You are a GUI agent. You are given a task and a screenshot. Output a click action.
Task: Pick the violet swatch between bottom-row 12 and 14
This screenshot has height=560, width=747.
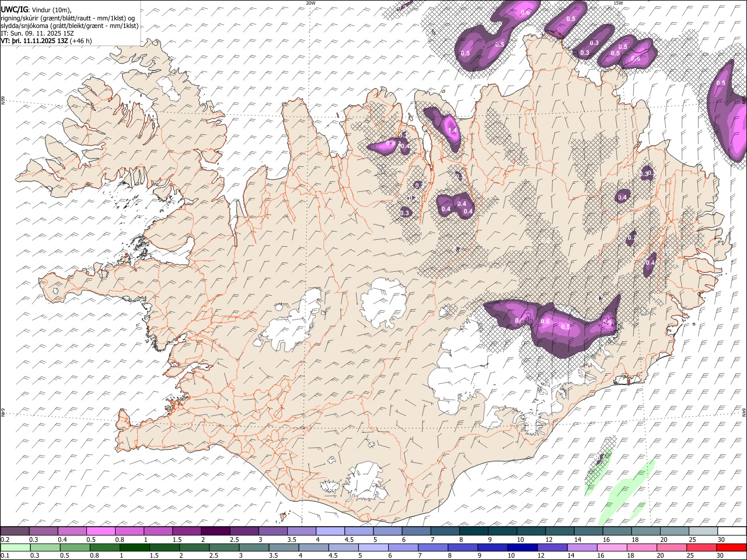coord(551,547)
